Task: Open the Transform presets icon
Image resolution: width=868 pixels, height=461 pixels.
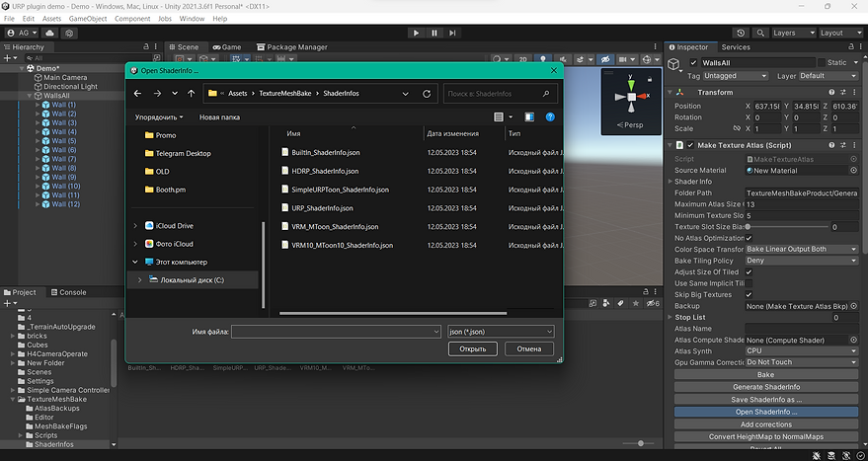Action: (x=843, y=93)
